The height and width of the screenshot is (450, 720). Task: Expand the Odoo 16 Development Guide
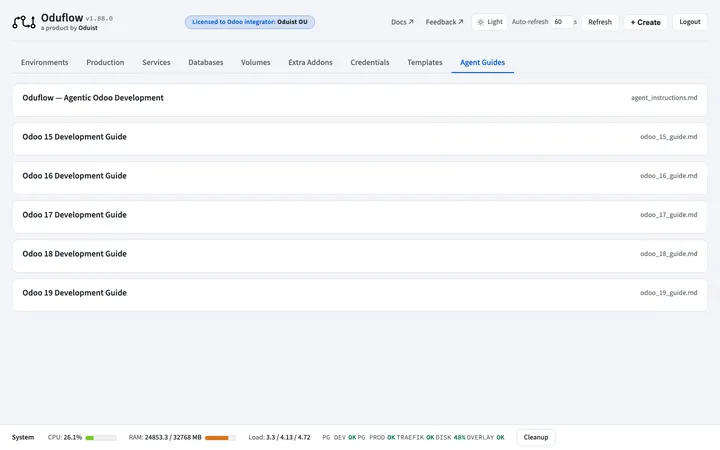click(360, 178)
